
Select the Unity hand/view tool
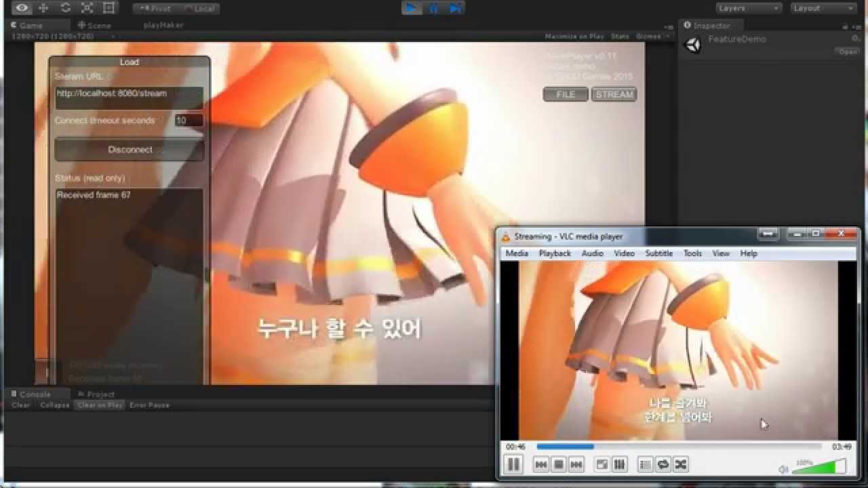coord(22,7)
